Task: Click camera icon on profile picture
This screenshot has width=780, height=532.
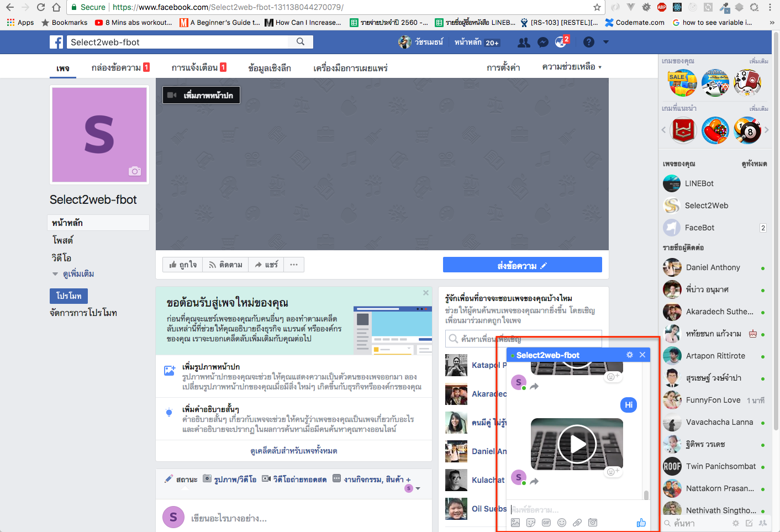Action: click(x=135, y=171)
